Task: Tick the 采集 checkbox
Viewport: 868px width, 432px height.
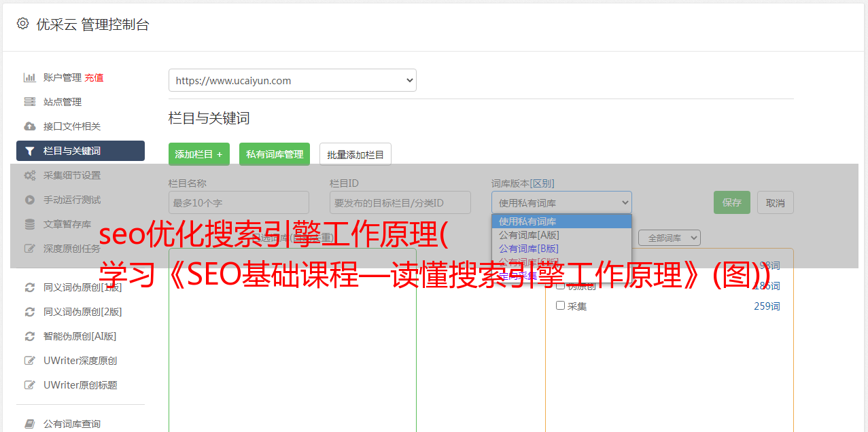Action: [561, 306]
